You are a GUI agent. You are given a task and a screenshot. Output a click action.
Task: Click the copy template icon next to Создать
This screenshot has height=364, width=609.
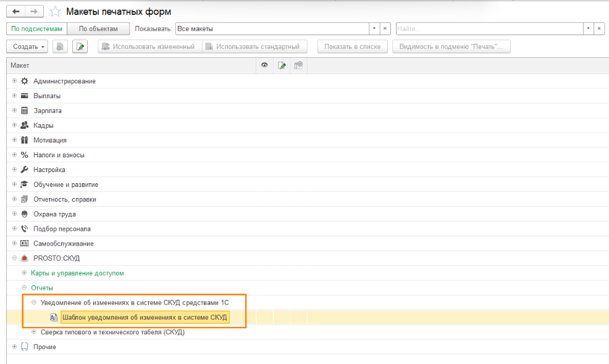(x=60, y=47)
